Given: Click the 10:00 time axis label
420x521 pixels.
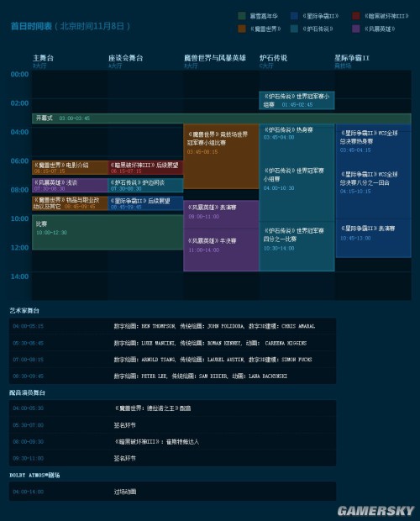Looking at the screenshot, I should pyautogui.click(x=19, y=218).
